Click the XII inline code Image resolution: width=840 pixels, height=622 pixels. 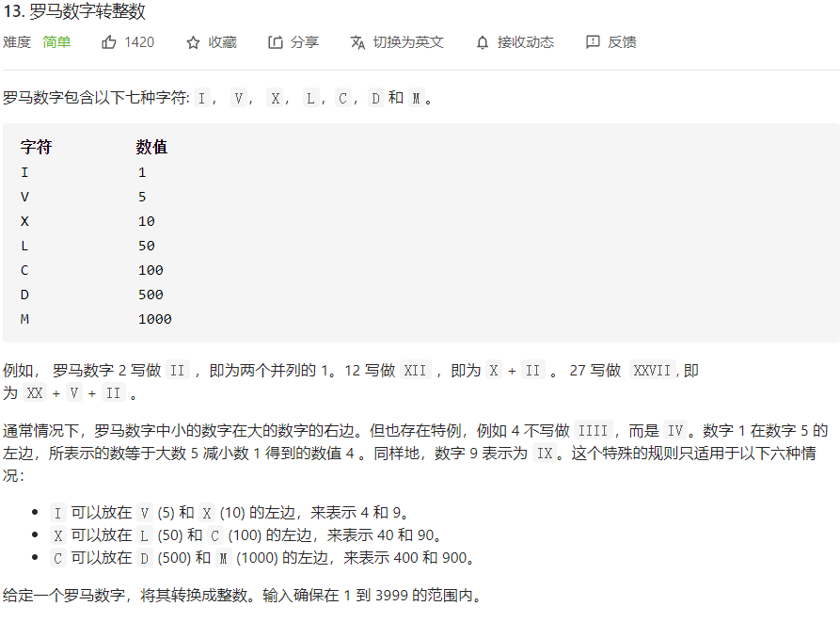point(415,371)
